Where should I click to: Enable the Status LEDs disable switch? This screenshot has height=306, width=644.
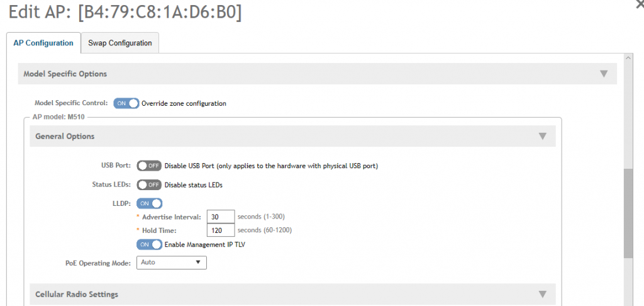[149, 184]
